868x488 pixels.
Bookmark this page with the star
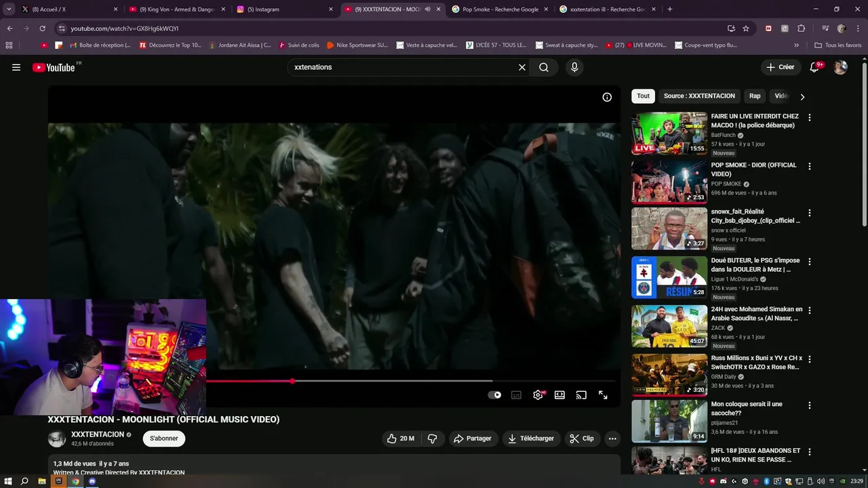(x=746, y=28)
